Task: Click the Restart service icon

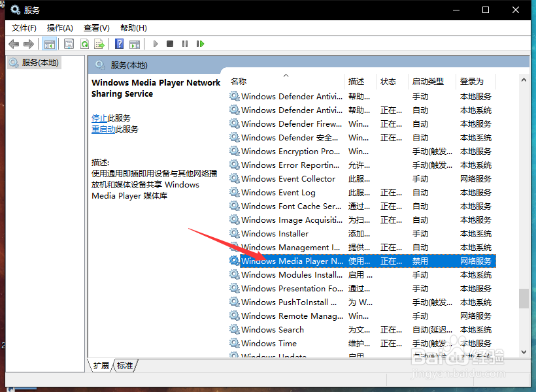Action: click(200, 44)
